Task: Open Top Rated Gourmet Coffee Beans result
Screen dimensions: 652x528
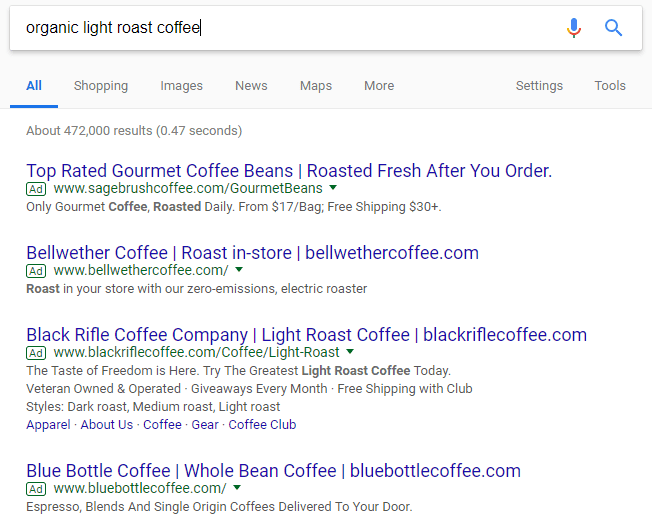Action: tap(289, 170)
